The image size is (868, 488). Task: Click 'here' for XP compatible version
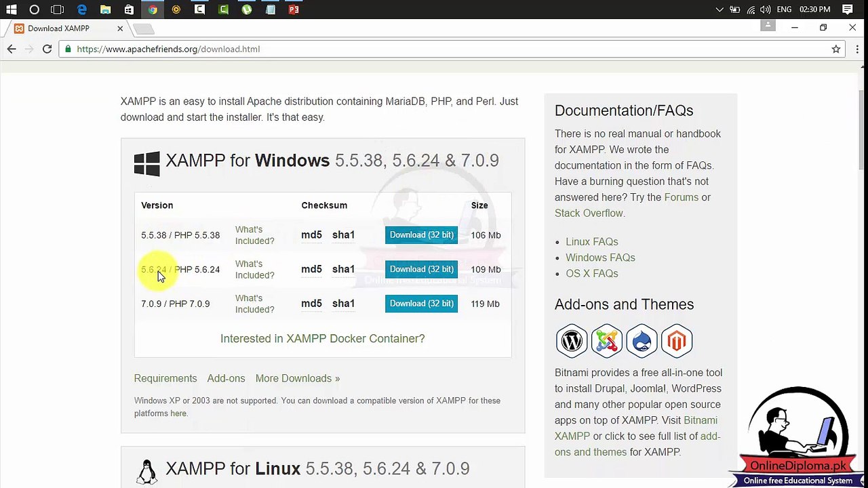click(x=178, y=413)
